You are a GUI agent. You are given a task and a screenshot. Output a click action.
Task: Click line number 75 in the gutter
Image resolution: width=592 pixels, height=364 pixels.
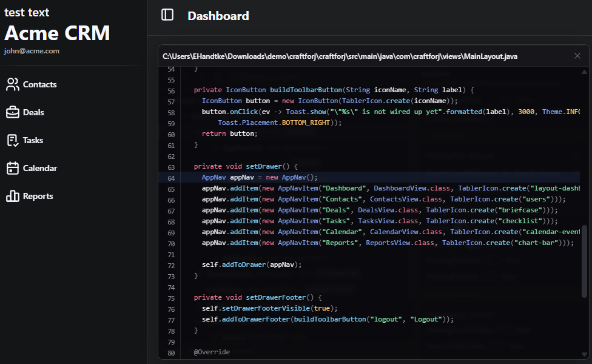click(171, 298)
